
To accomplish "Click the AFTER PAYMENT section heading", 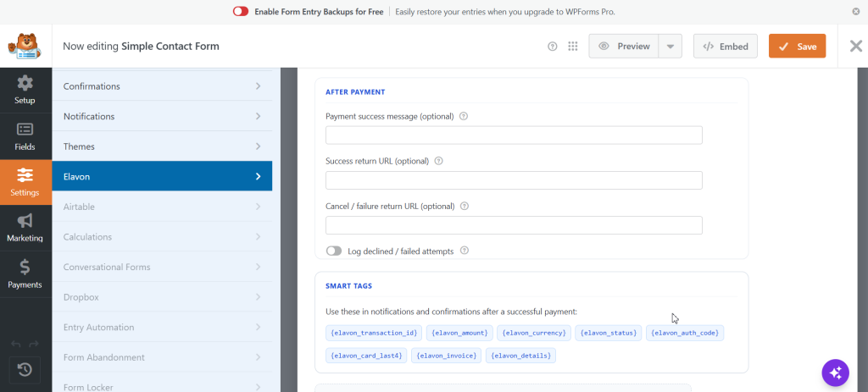I will [x=355, y=91].
